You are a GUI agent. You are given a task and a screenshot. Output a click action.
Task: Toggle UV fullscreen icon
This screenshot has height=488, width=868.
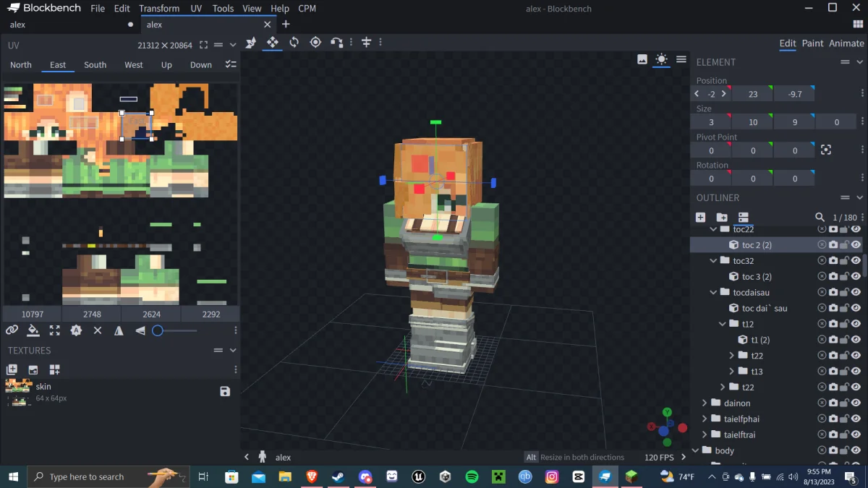click(204, 45)
